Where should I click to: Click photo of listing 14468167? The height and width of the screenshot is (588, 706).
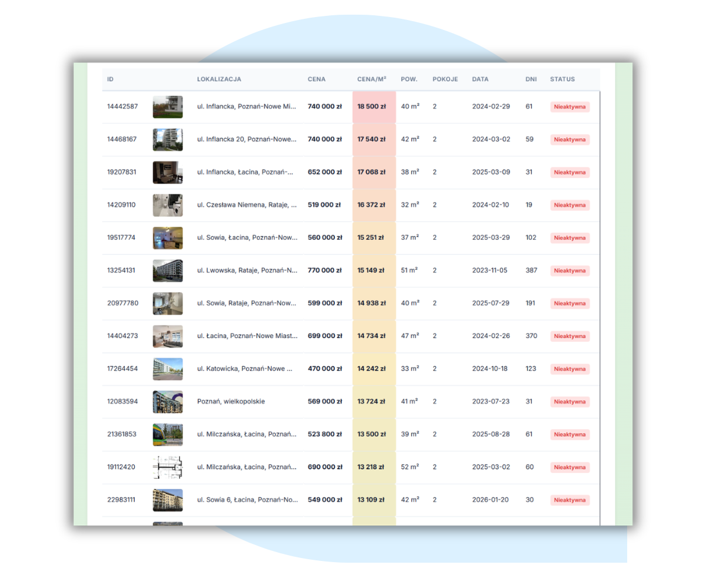click(x=168, y=140)
